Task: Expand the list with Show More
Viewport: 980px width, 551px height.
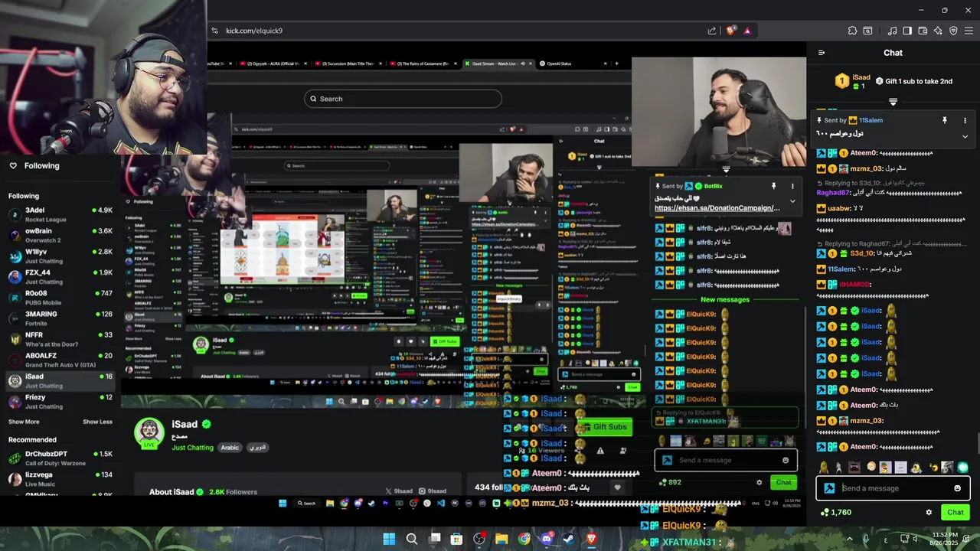Action: click(x=24, y=422)
